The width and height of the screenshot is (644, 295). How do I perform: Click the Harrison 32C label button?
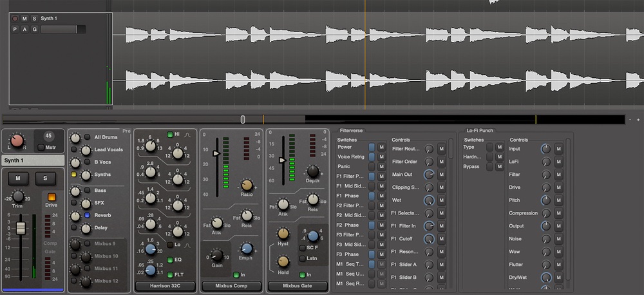[x=165, y=285]
